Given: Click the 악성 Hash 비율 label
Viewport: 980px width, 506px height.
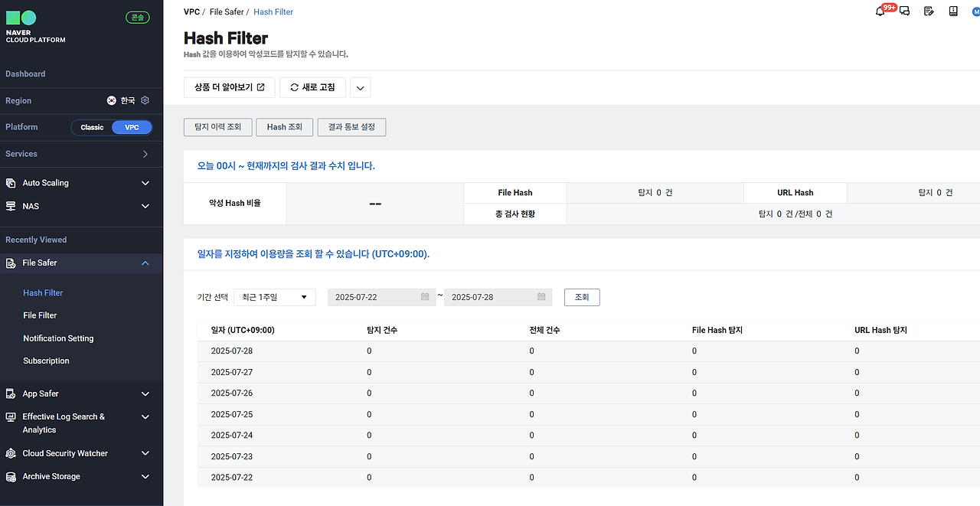Looking at the screenshot, I should click(235, 204).
